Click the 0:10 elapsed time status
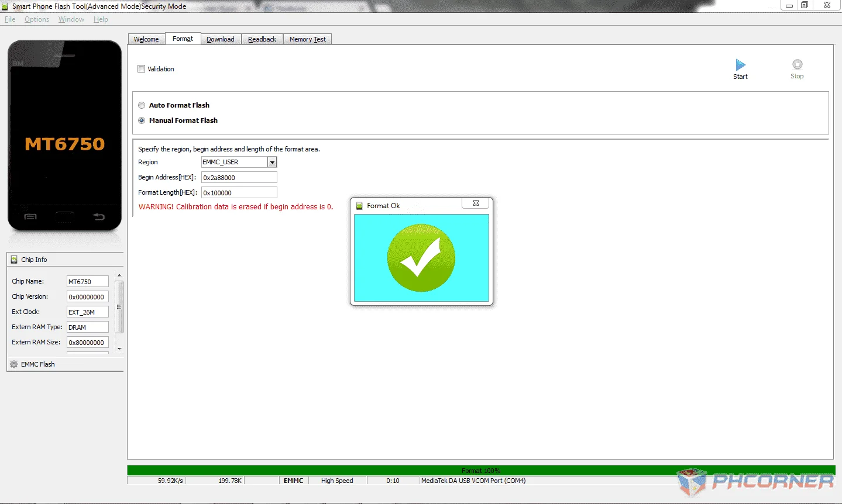 click(393, 481)
